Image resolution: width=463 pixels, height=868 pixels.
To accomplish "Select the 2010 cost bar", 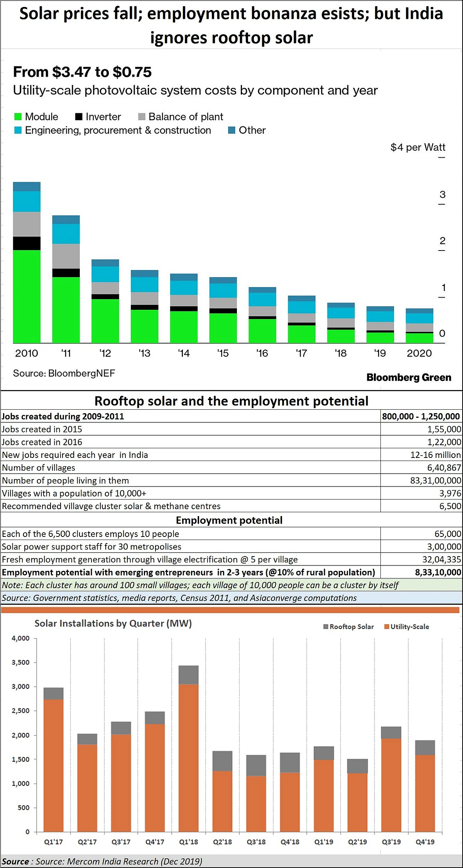I will 27,262.
